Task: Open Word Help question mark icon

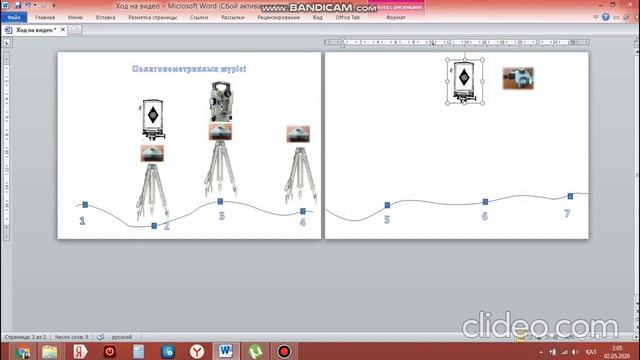Action: pos(606,17)
